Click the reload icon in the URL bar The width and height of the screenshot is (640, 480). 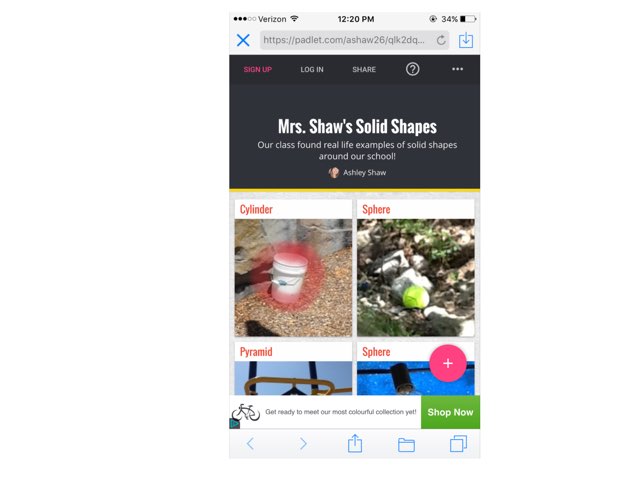pyautogui.click(x=441, y=40)
